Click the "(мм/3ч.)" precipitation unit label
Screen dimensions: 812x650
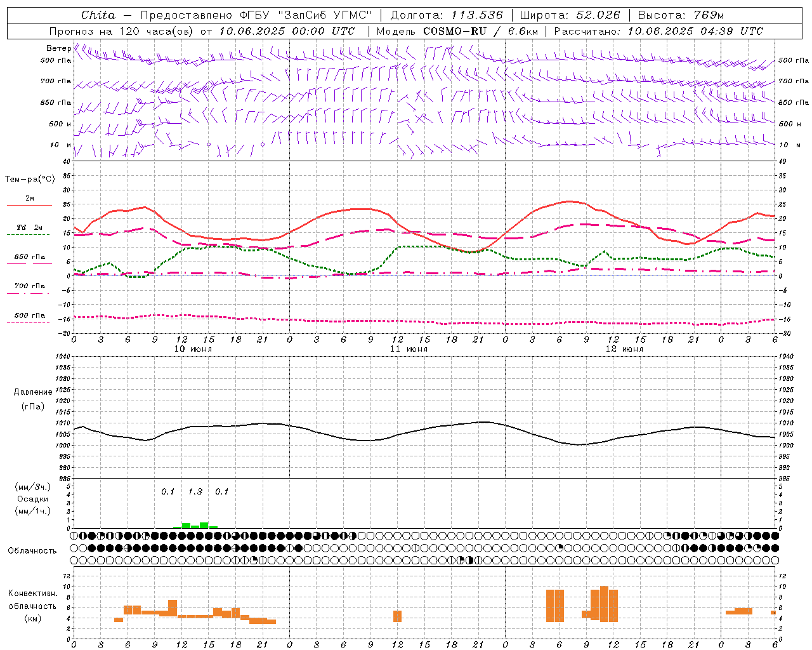(x=32, y=487)
